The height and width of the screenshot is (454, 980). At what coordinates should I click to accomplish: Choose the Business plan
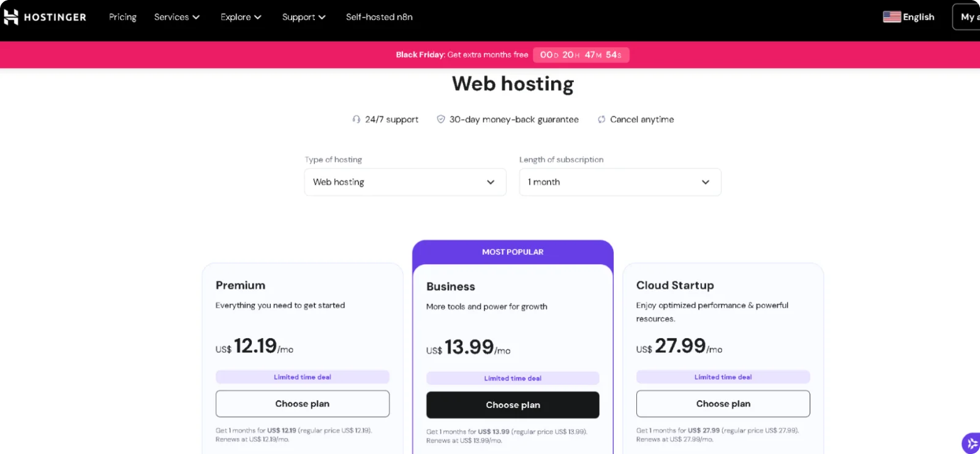(x=513, y=405)
